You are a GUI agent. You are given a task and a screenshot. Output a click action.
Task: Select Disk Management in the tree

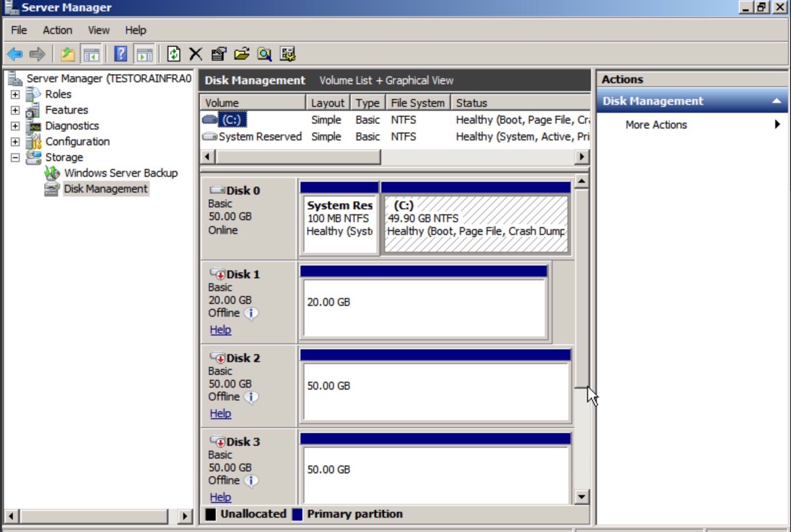105,189
